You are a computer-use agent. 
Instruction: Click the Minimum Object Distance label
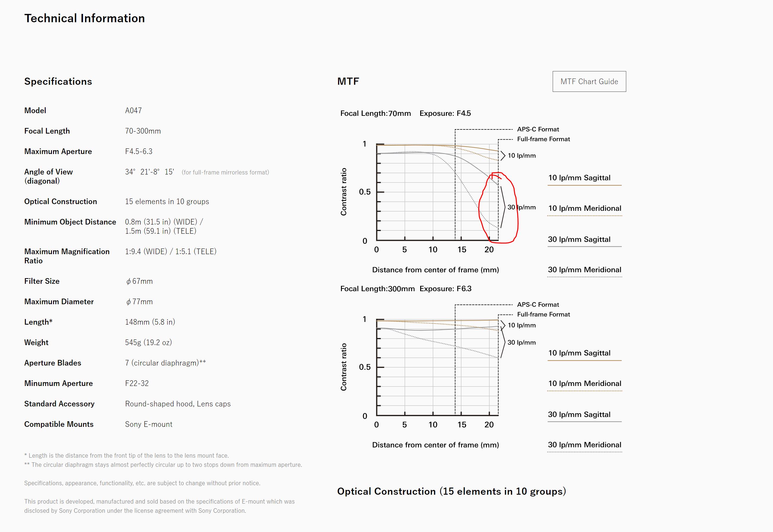[x=70, y=222]
